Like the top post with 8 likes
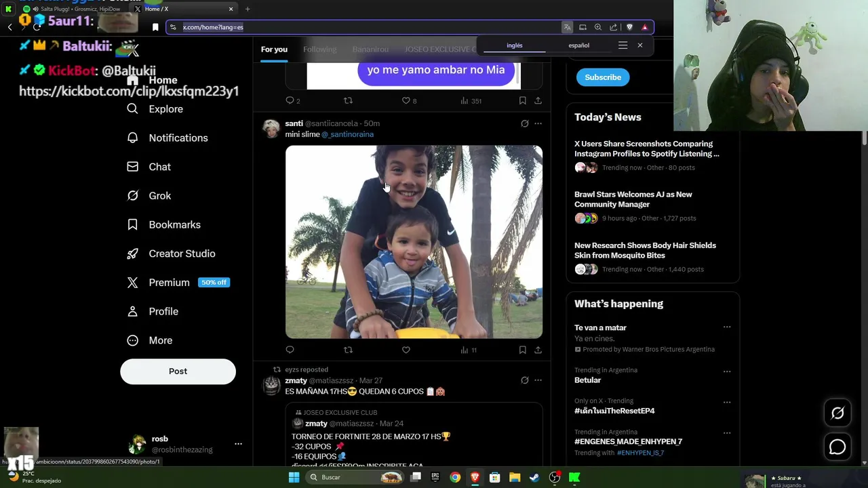Screen dimensions: 868x488 [409, 100]
